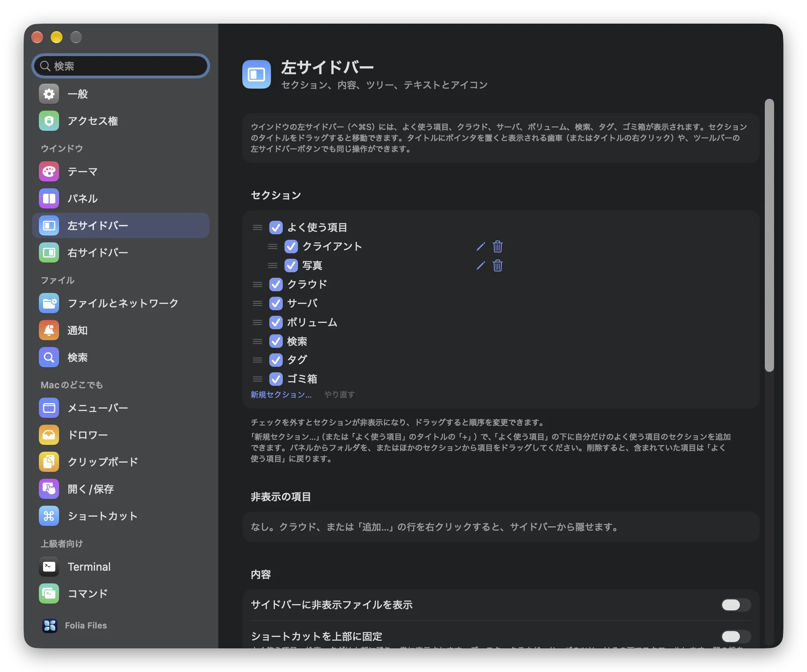The image size is (807, 672).
Task: Uncheck the 写真 checkbox
Action: click(291, 266)
